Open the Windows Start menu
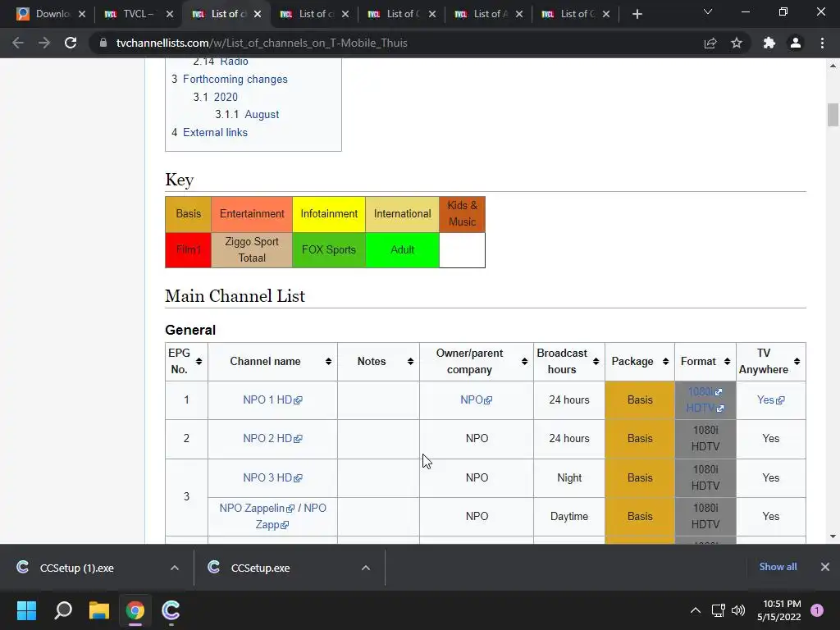The image size is (840, 630). click(26, 610)
